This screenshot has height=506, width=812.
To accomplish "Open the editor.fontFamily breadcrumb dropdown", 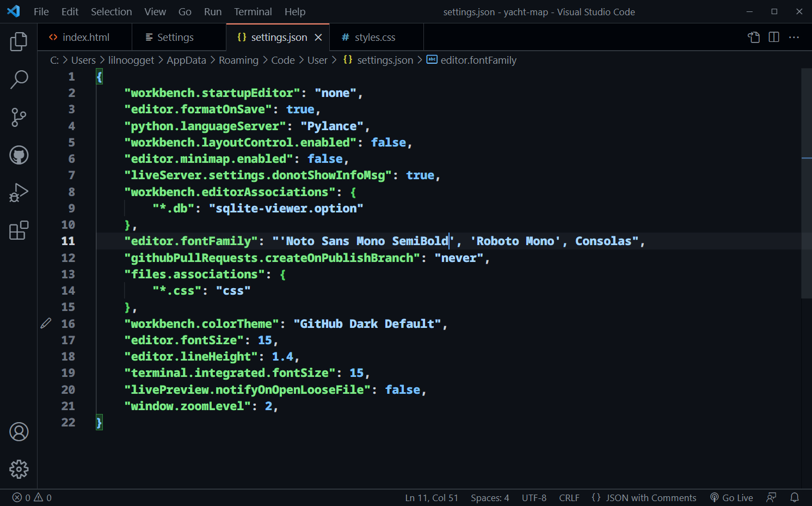I will 471,60.
